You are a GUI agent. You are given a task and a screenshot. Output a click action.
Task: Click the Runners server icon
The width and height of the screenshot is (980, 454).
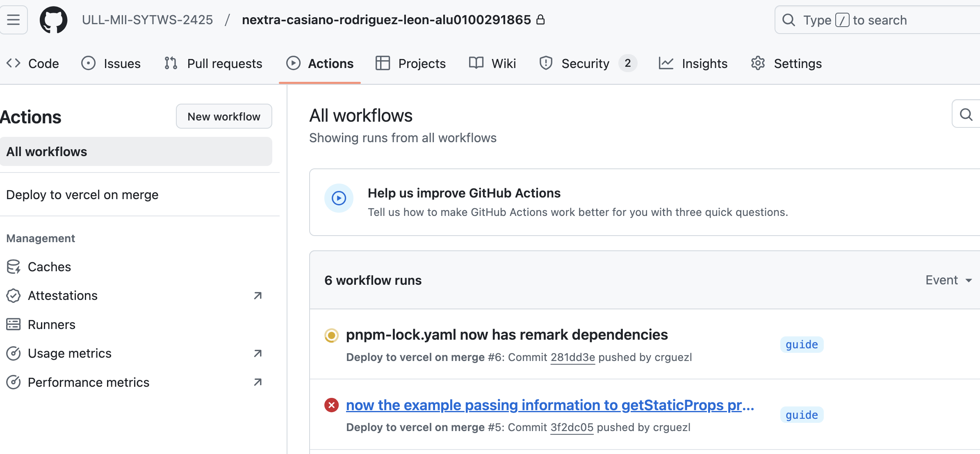pos(14,325)
